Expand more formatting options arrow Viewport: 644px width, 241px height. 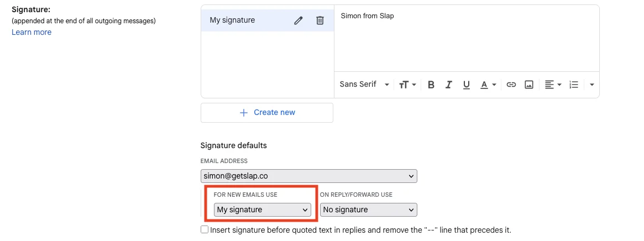pos(592,85)
